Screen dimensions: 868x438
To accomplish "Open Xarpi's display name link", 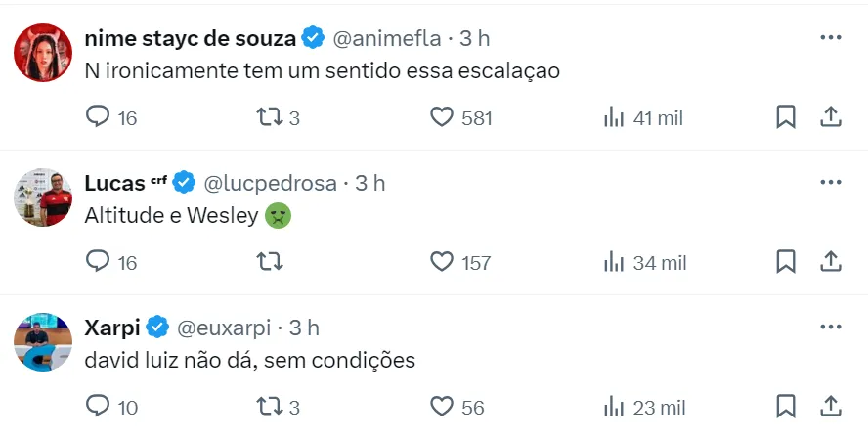I will tap(112, 327).
